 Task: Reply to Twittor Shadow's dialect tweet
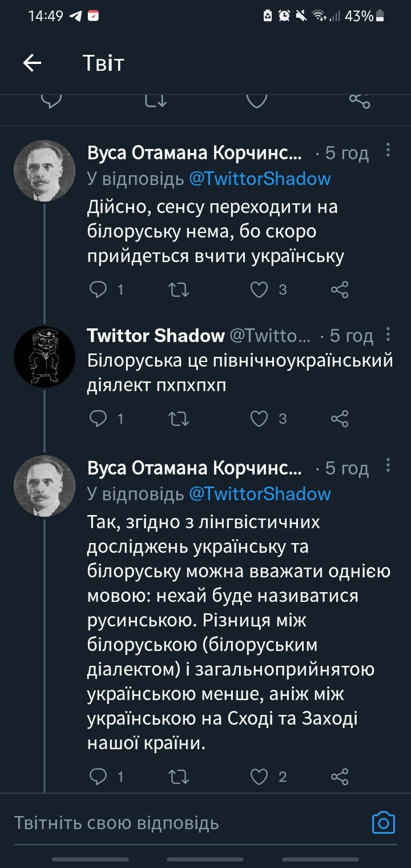click(99, 419)
